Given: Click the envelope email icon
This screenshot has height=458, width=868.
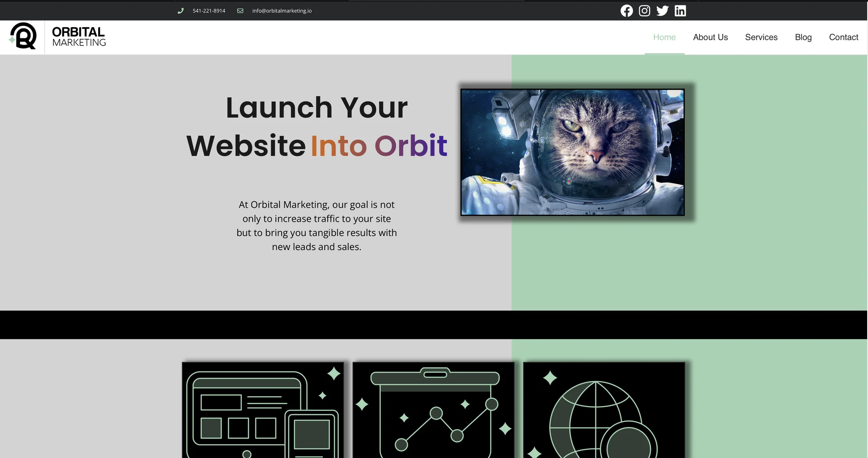Looking at the screenshot, I should pos(241,11).
